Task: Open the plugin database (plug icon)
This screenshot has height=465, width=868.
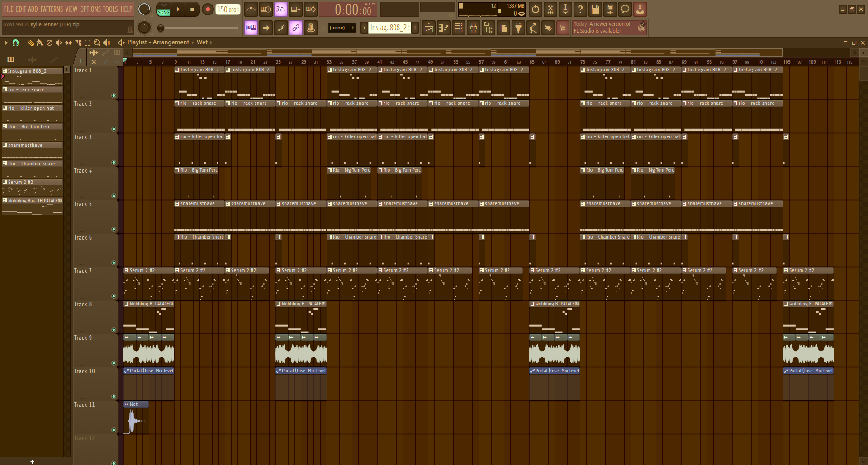Action: point(518,28)
